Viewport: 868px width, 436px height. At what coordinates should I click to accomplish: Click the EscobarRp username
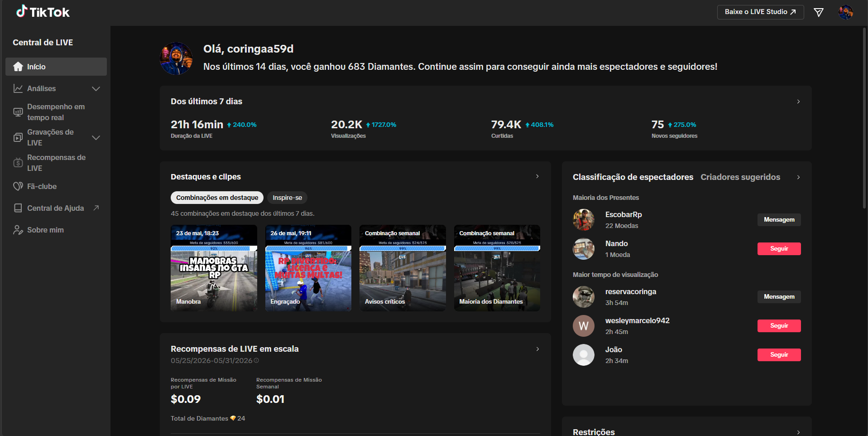pyautogui.click(x=623, y=214)
